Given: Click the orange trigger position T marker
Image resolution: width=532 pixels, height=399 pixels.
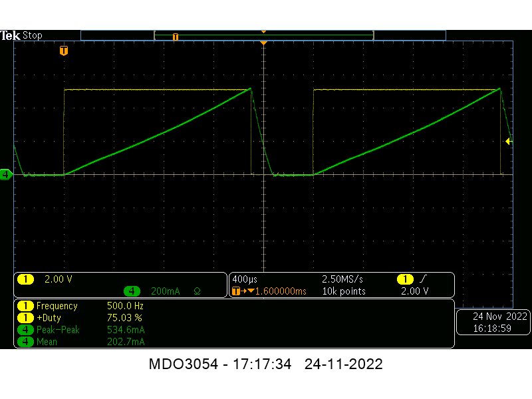Looking at the screenshot, I should [x=64, y=51].
